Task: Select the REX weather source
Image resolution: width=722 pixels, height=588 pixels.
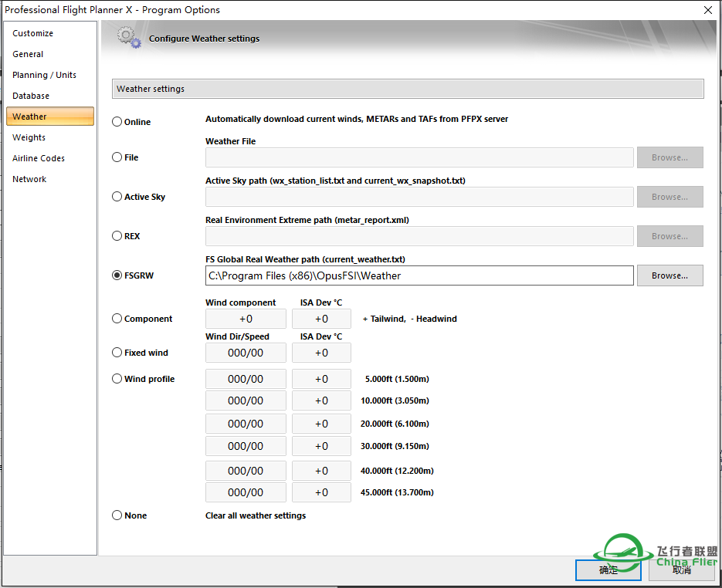Action: pos(117,236)
